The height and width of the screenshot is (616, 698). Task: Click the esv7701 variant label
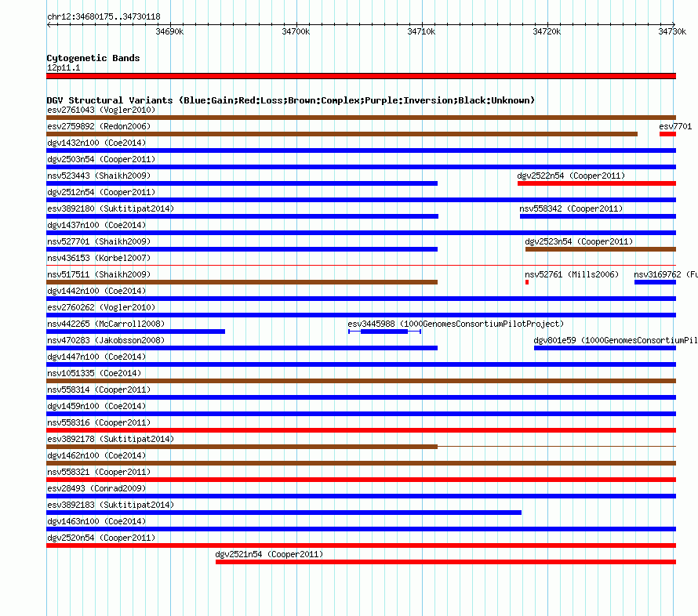(675, 126)
